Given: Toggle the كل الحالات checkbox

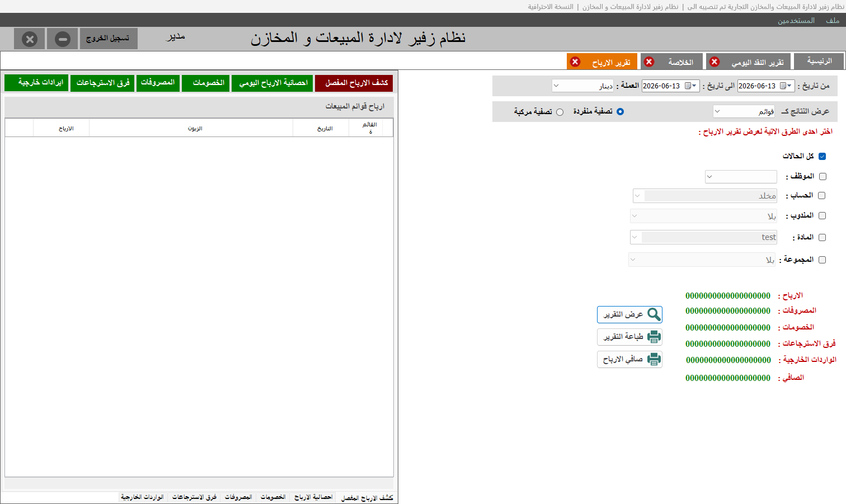Looking at the screenshot, I should point(822,156).
